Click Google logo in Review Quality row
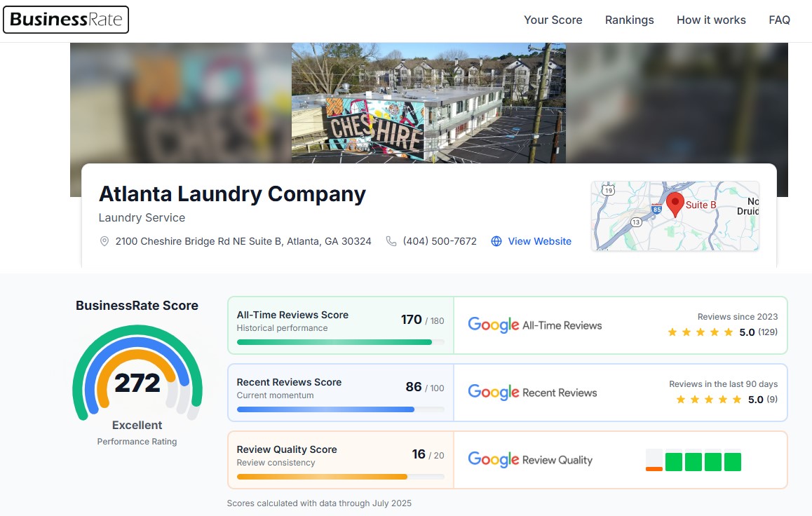812x516 pixels. pos(494,459)
